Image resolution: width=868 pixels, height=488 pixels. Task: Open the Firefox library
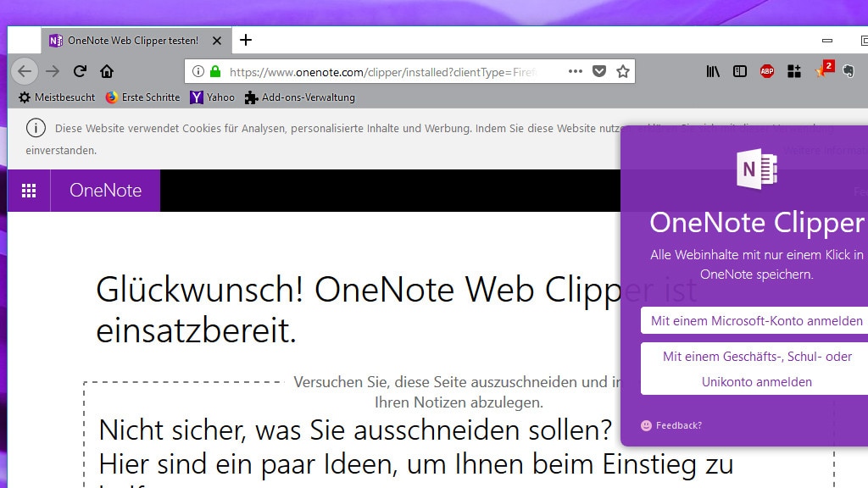click(713, 72)
